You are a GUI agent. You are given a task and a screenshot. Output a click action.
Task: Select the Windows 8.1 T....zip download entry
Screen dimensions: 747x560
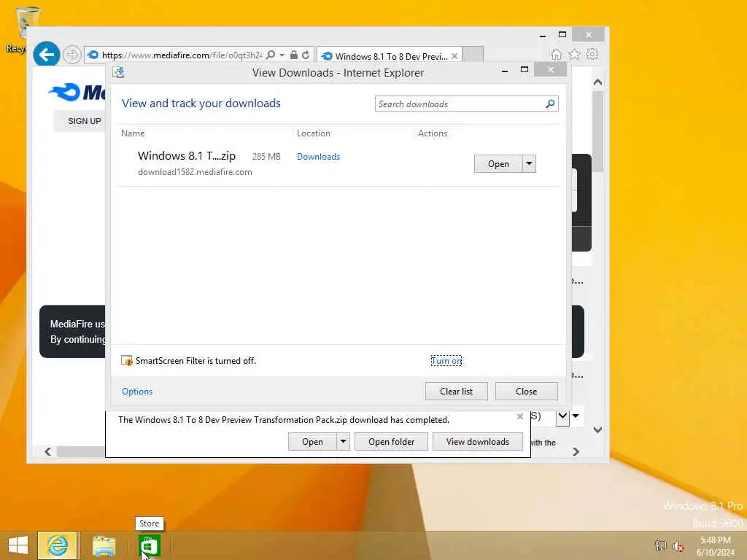(x=338, y=163)
